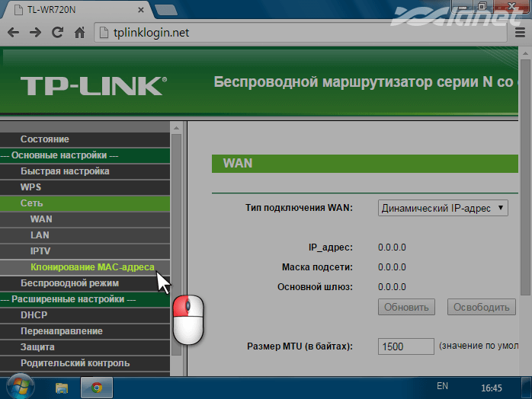Open Клонирование MAC-адреса settings
Image resolution: width=532 pixels, height=399 pixels.
coord(92,267)
